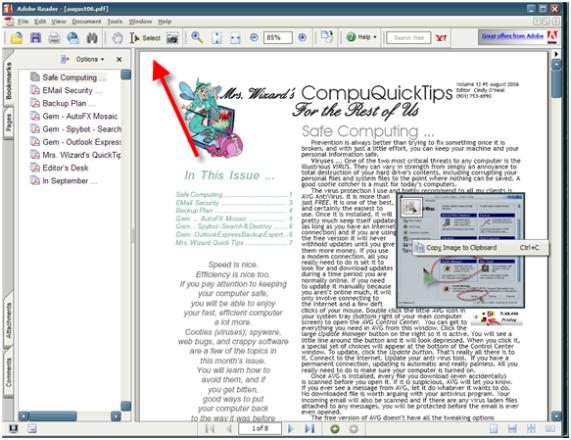Open the Help dropdown
Screen dimensions: 571x440
pos(361,37)
